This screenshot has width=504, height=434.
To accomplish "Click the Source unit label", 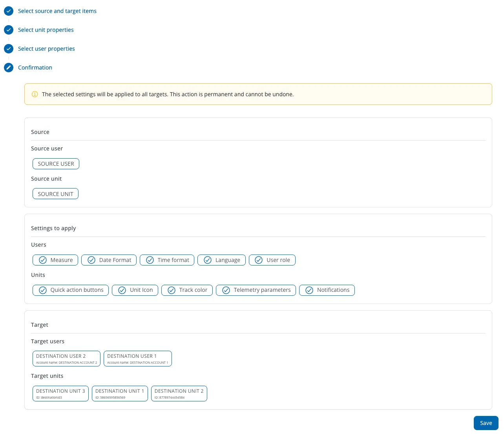I will pos(46,179).
